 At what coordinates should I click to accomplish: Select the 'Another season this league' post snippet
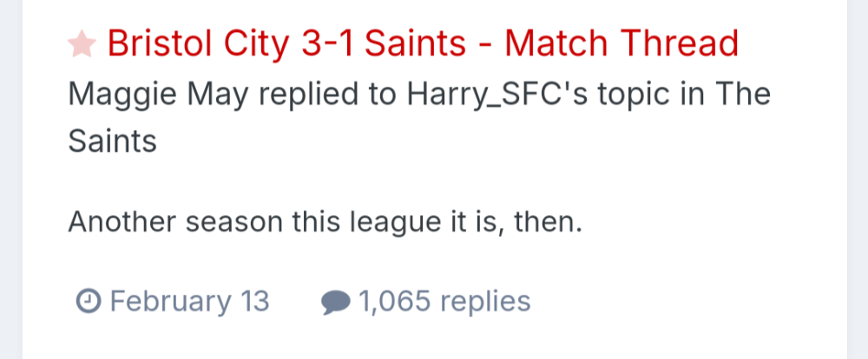324,221
